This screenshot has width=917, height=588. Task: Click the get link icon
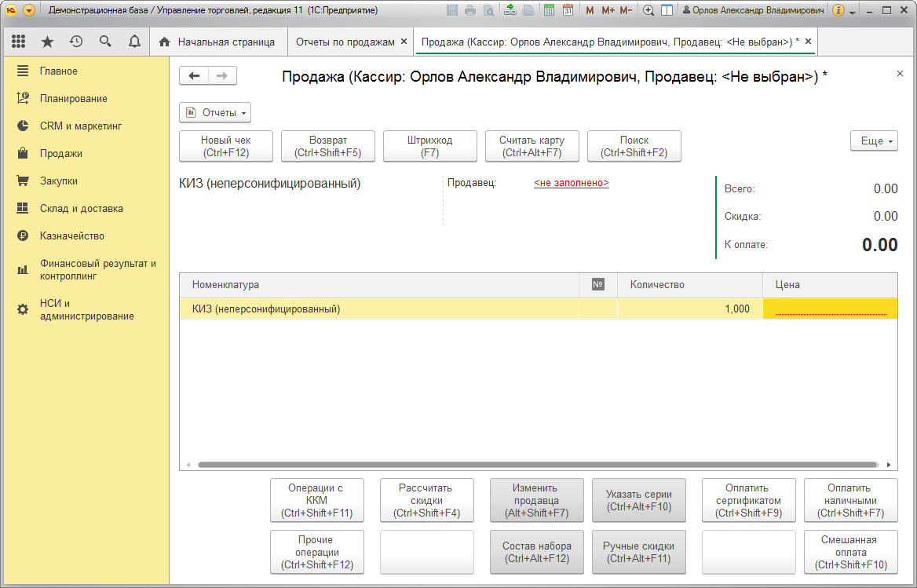tap(510, 10)
